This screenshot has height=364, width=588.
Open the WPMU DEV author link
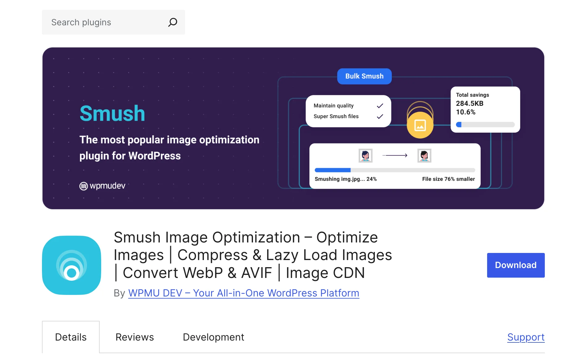[243, 293]
